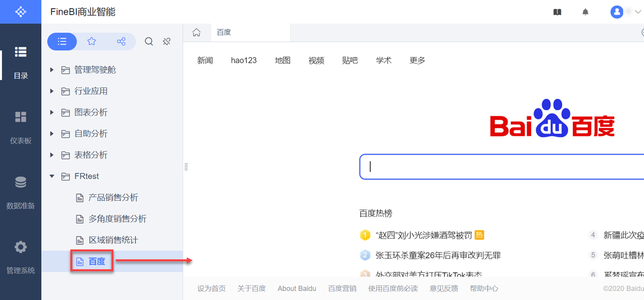This screenshot has width=644, height=300.
Task: Click the 自助分析 folder icon
Action: pyautogui.click(x=65, y=134)
